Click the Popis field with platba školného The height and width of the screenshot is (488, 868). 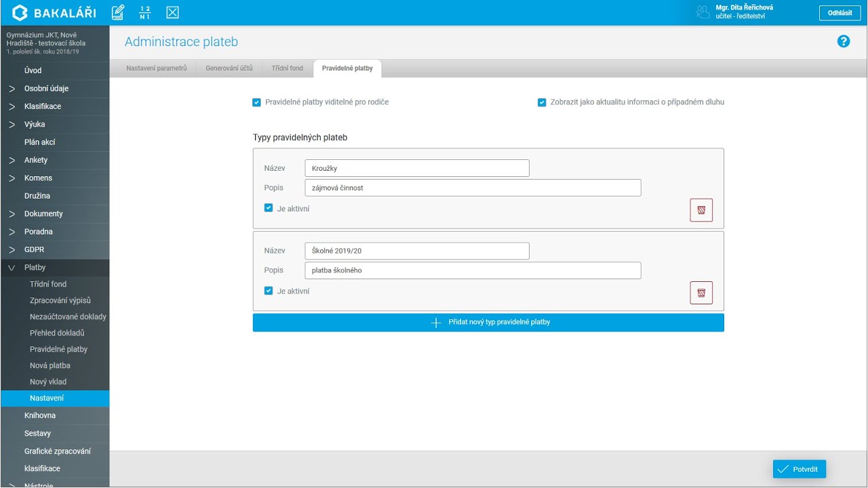473,270
